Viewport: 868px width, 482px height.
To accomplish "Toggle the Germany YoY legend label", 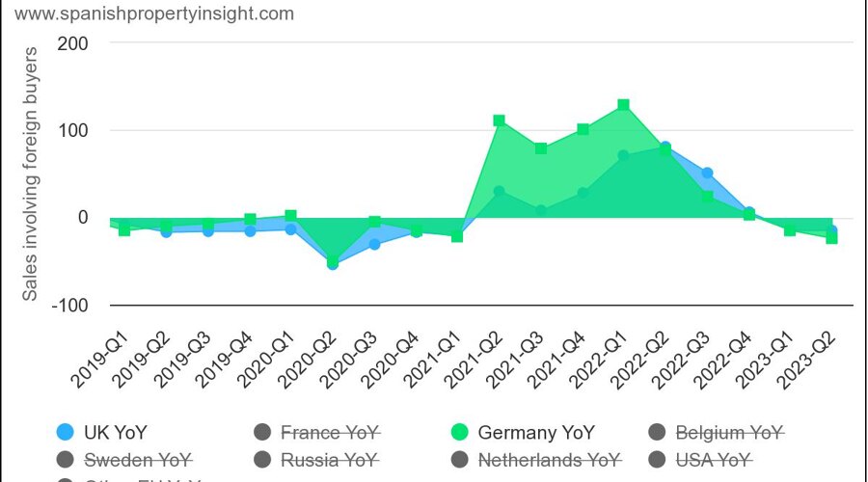I will point(536,432).
